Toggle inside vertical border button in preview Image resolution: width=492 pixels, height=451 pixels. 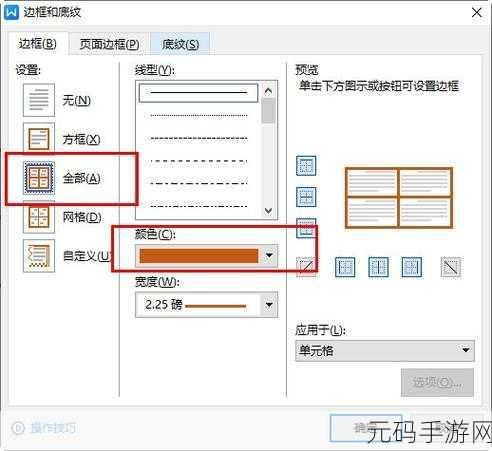[x=378, y=267]
